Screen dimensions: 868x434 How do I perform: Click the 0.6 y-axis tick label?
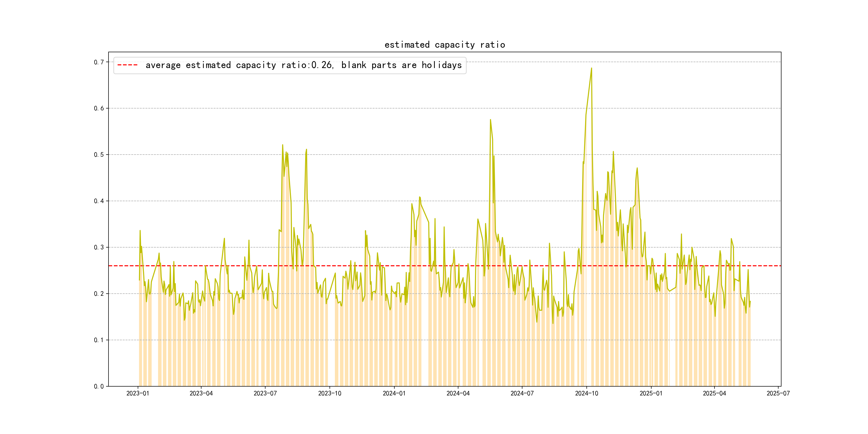[x=99, y=108]
